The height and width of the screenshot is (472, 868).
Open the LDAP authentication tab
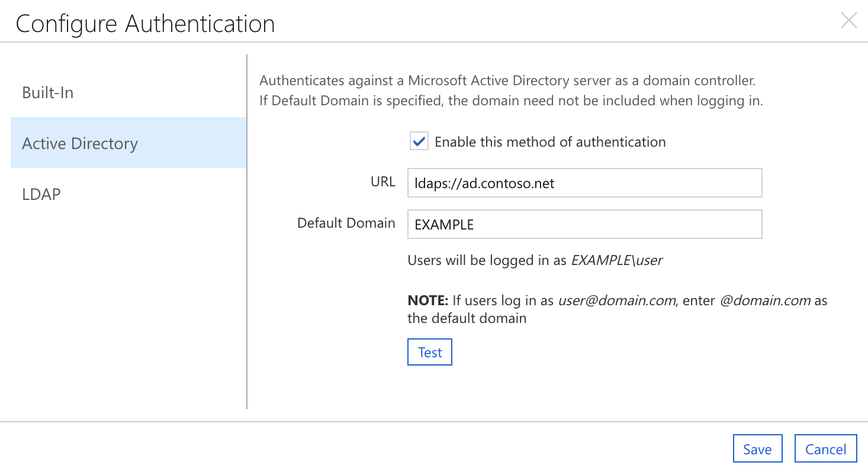(41, 194)
